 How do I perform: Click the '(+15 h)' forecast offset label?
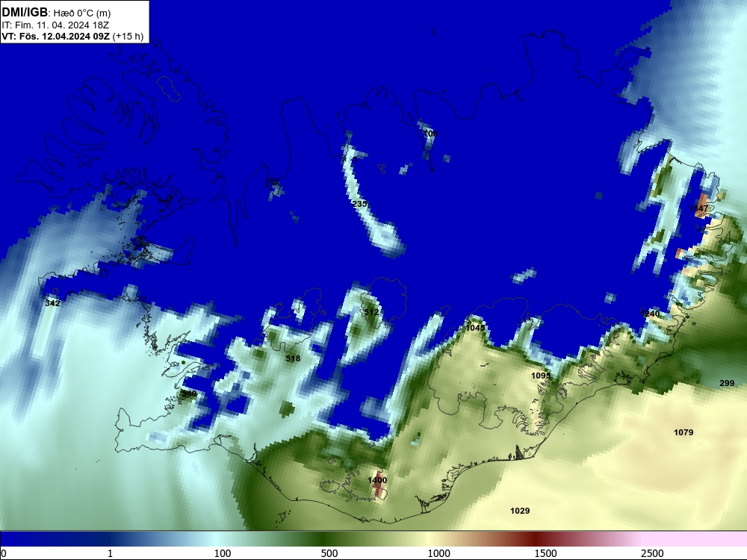point(128,36)
